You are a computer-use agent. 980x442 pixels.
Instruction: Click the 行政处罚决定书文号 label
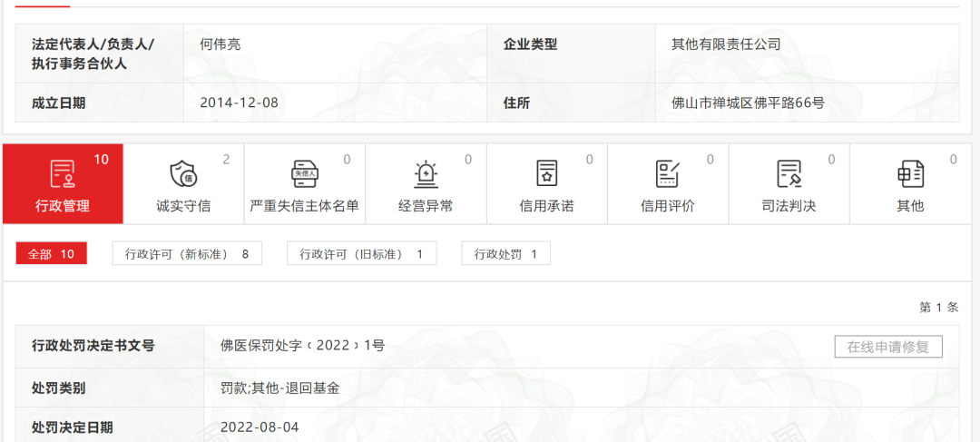pyautogui.click(x=93, y=345)
